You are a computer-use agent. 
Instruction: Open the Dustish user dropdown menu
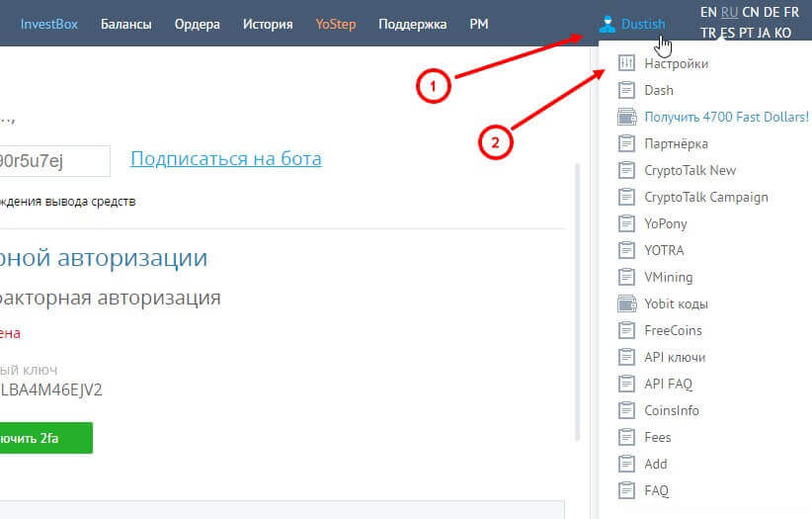pyautogui.click(x=643, y=24)
